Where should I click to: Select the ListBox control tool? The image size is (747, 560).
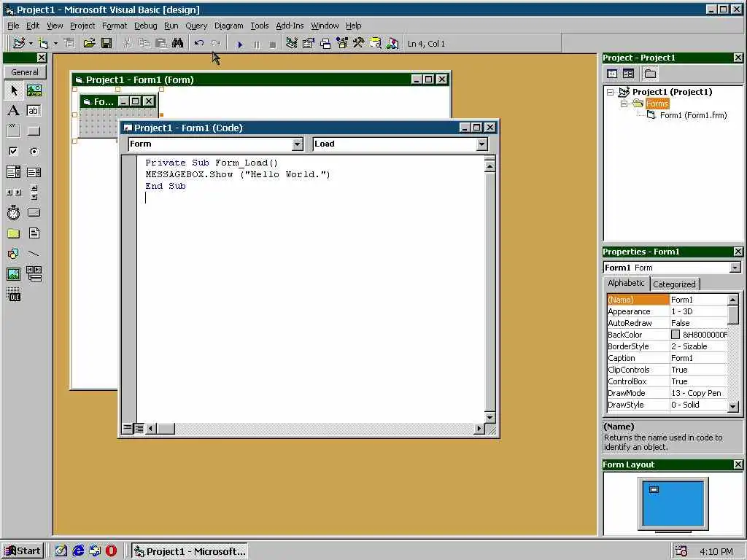pos(34,172)
